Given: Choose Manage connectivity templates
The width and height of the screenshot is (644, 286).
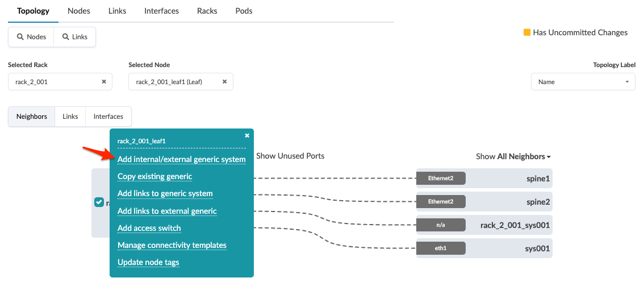Looking at the screenshot, I should coord(172,246).
